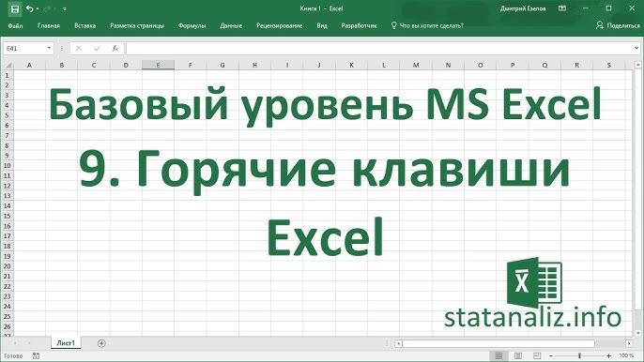Screen dimensions: 644x362
Task: Switch to Page Layout view icon
Action: (518, 355)
